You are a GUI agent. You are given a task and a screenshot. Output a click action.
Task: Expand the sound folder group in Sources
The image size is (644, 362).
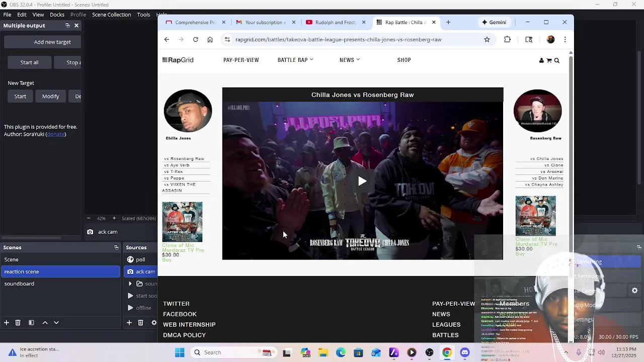click(130, 284)
